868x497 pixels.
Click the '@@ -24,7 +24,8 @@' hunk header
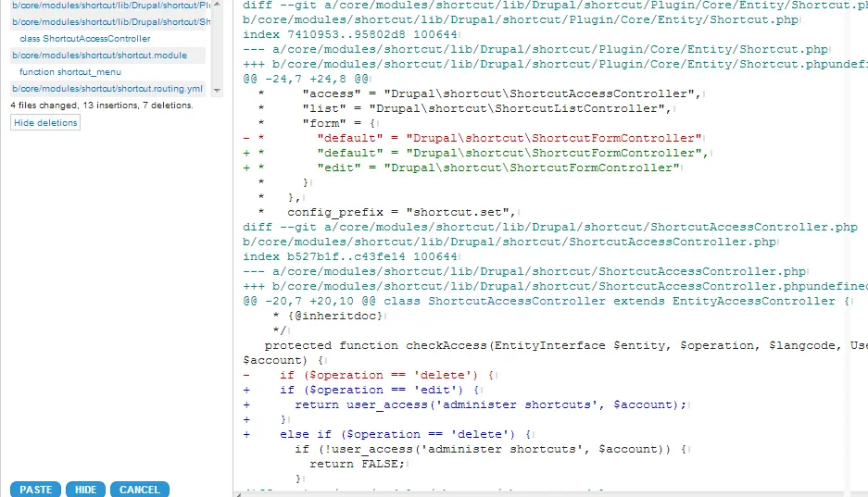click(306, 79)
